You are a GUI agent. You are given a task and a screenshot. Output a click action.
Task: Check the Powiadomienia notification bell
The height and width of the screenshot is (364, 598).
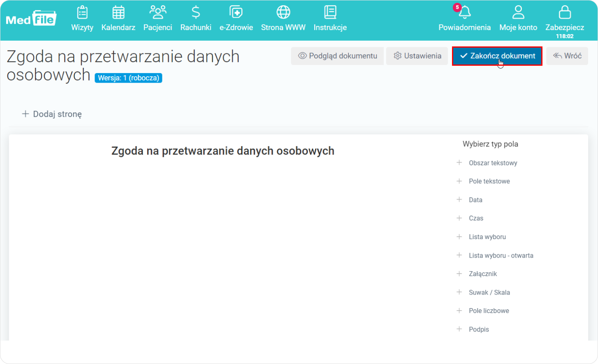point(464,18)
